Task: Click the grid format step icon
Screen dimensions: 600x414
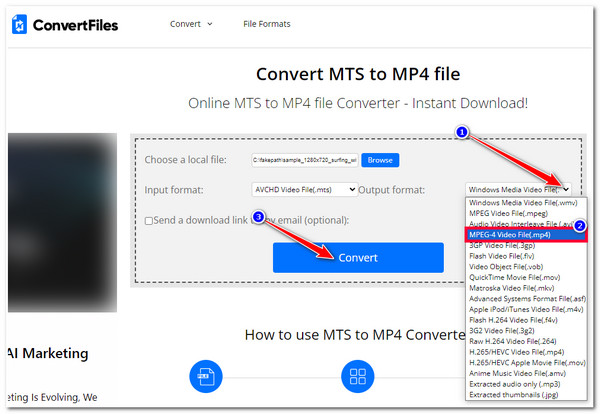Action: pos(357,377)
